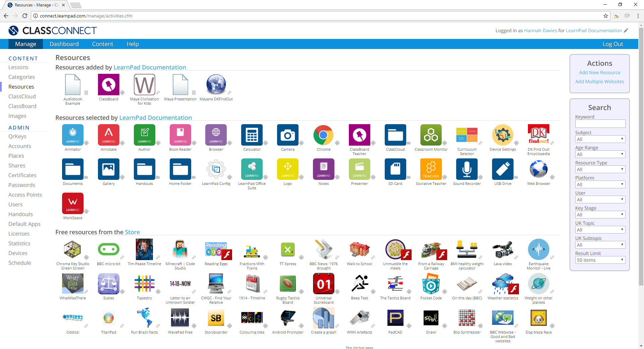Viewport: 644px width, 349px height.
Task: Select the Author app icon
Action: [x=145, y=135]
